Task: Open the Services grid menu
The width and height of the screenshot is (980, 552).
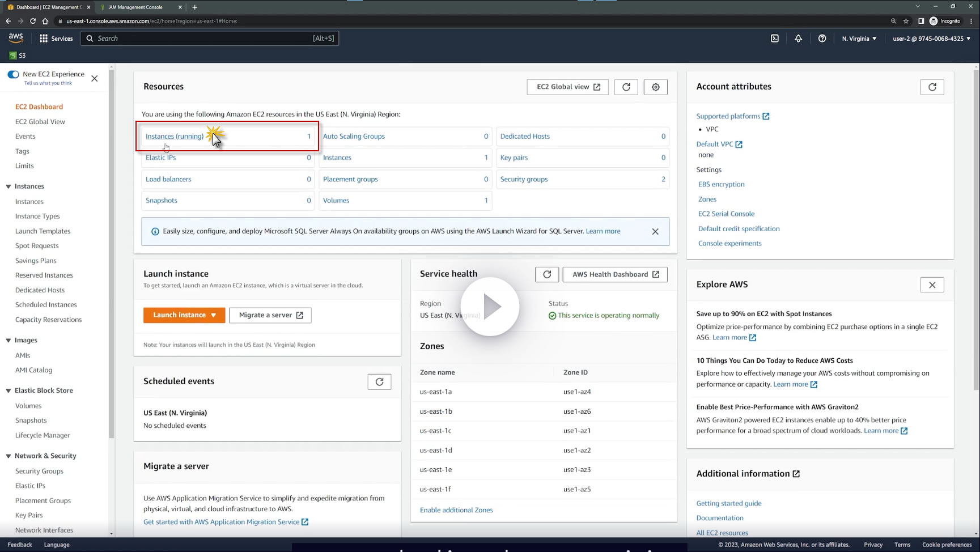Action: [x=56, y=39]
